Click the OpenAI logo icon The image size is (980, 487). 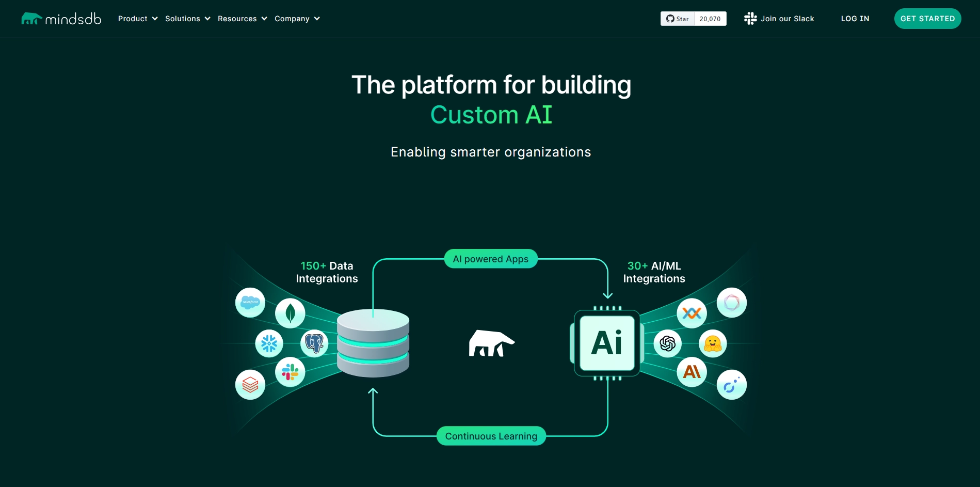(668, 343)
